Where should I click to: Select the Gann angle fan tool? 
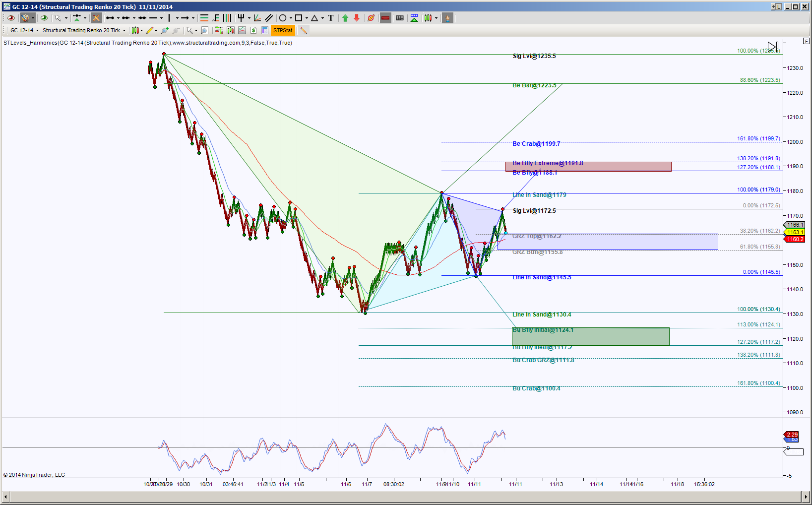tap(257, 18)
